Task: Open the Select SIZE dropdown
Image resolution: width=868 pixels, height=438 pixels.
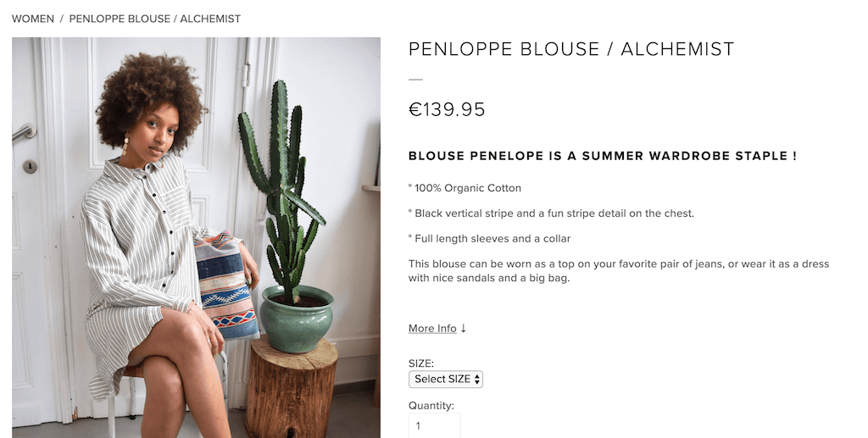Action: pos(445,380)
